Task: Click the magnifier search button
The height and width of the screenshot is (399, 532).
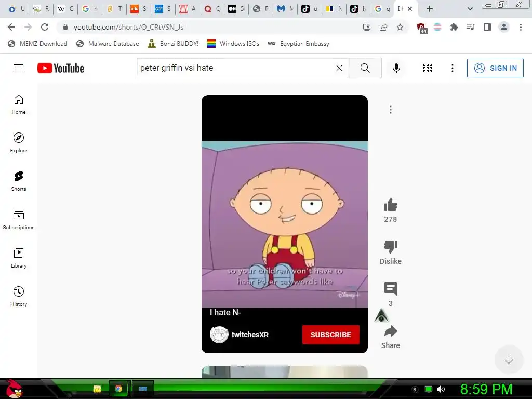Action: coord(365,68)
